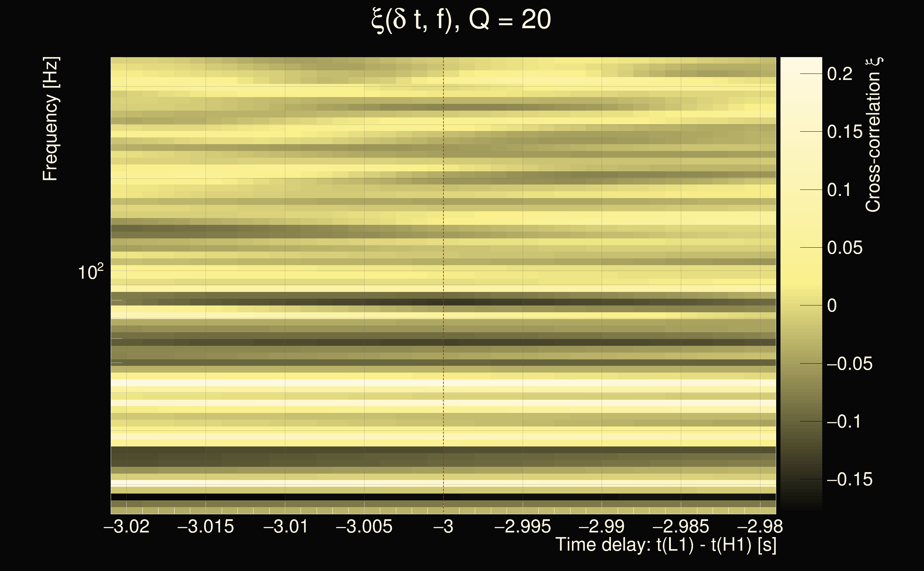
Task: Click the Cross-correlation ξ colorbar label
Action: pyautogui.click(x=873, y=135)
